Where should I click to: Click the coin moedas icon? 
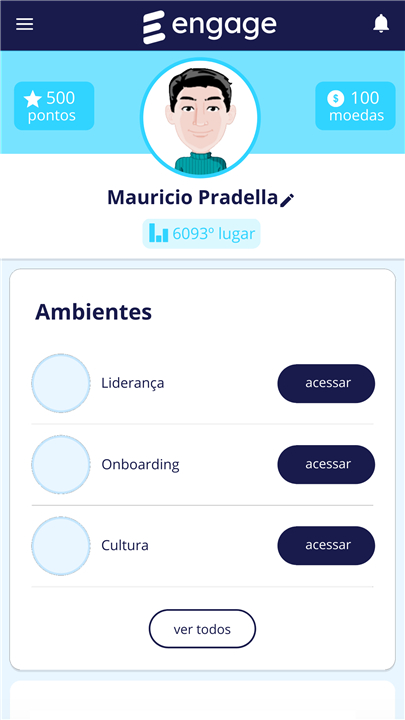(336, 98)
